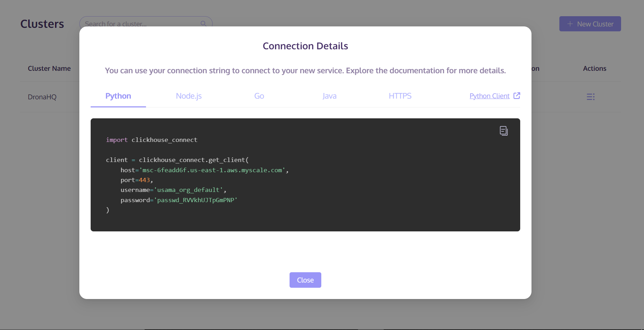
Task: Show the HTTPS connection tab
Action: 400,96
